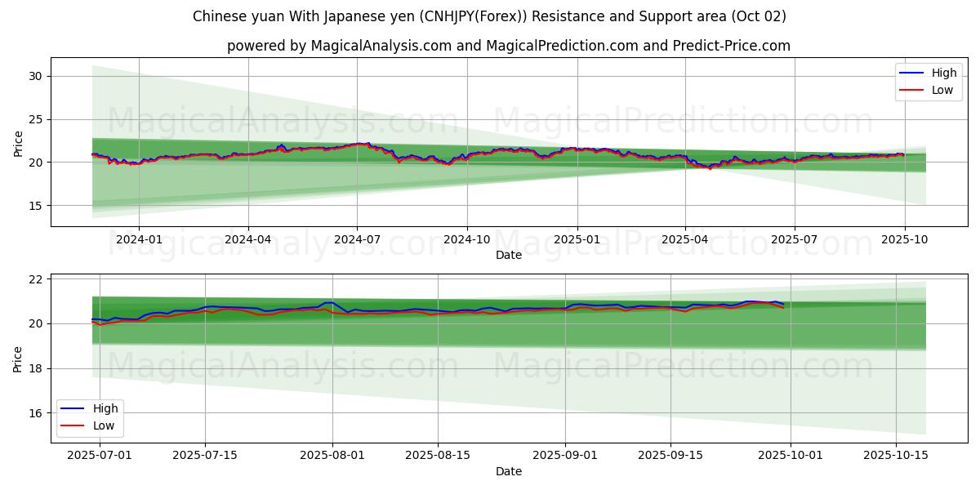Click the 15 price tick on top chart
980x490 pixels.
click(x=35, y=206)
